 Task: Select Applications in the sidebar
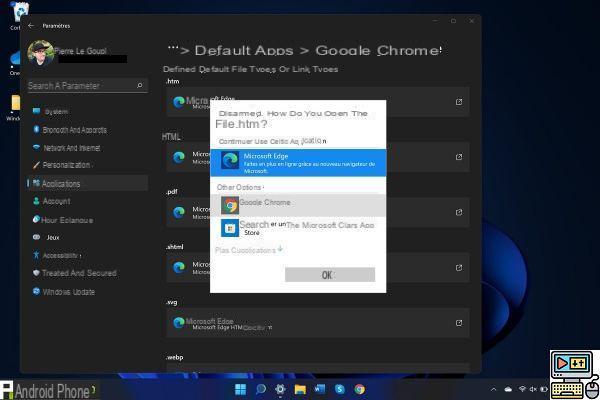point(88,183)
